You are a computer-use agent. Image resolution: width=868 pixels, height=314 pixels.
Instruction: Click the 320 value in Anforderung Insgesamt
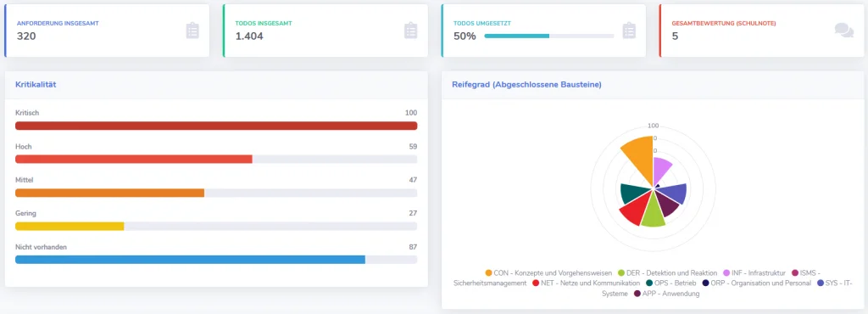tap(26, 36)
